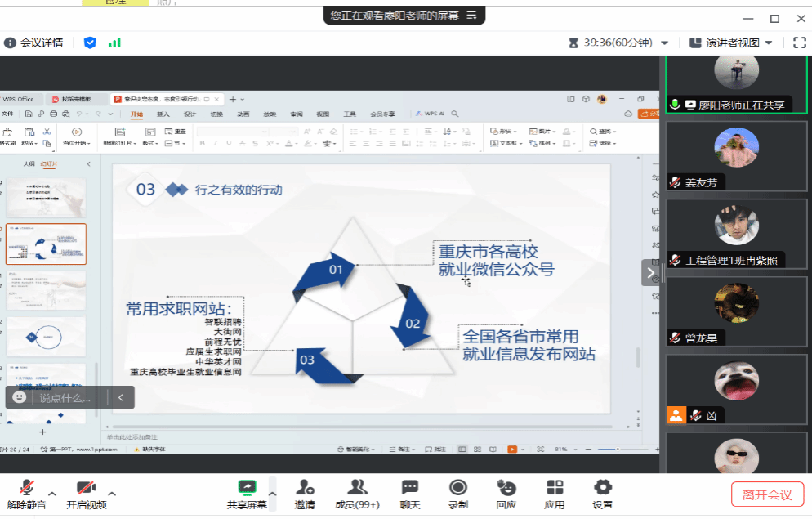Unmute microphone via 解除静音
812x519 pixels.
click(26, 489)
